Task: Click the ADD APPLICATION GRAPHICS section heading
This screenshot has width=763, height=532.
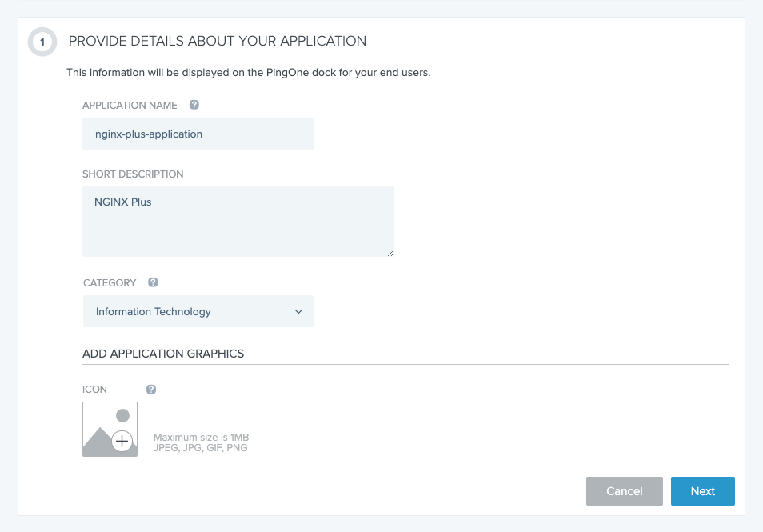Action: [163, 354]
